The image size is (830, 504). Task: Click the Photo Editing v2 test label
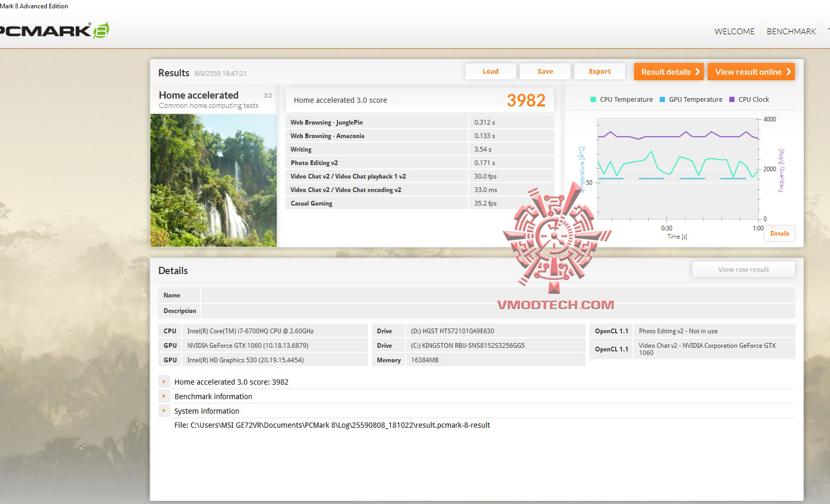314,163
